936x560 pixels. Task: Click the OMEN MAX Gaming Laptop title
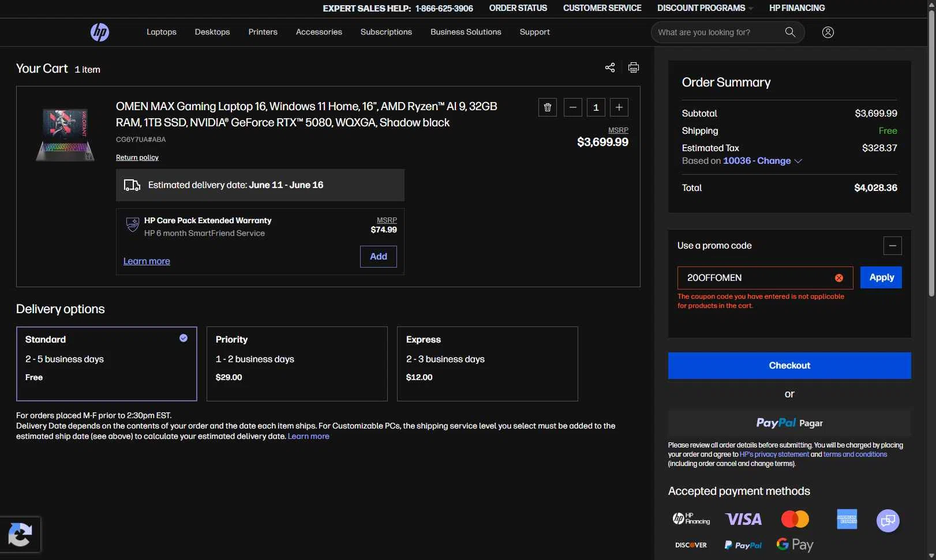click(306, 114)
